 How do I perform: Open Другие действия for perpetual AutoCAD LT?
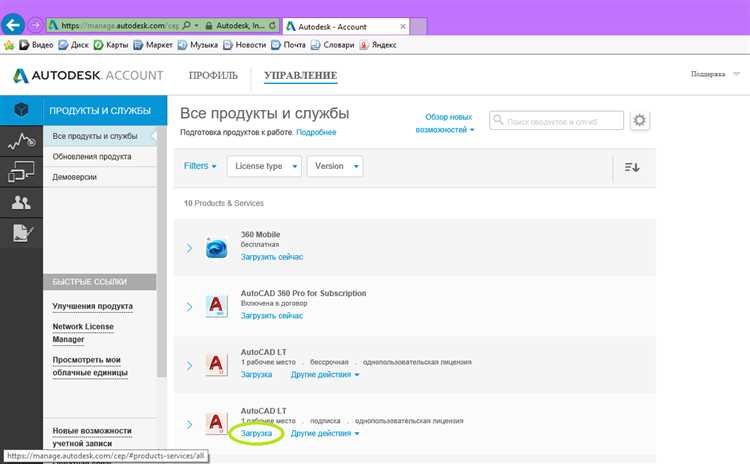click(325, 375)
